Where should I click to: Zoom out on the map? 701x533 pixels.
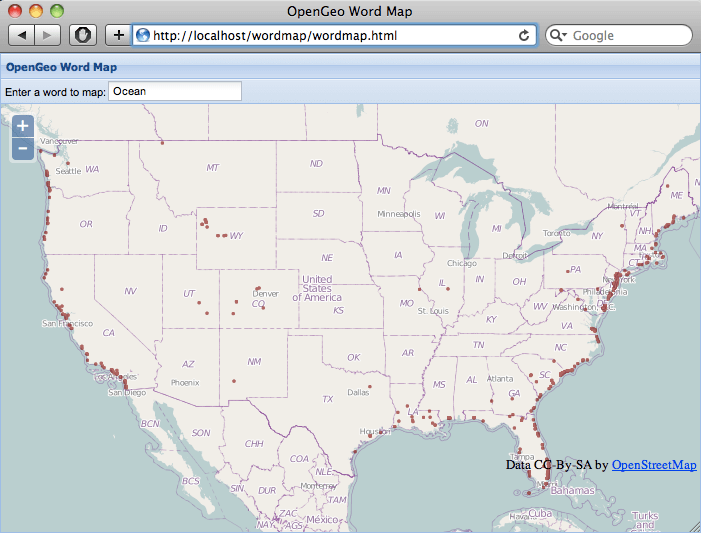(x=23, y=148)
